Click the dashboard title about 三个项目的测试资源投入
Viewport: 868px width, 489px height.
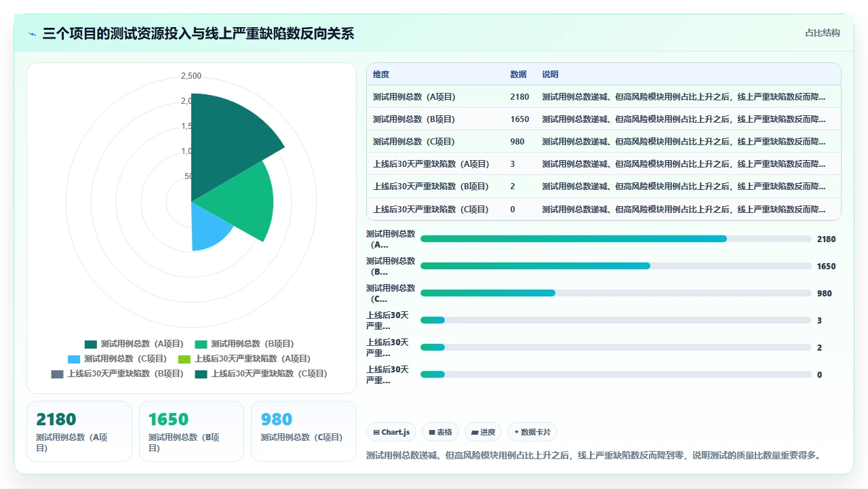198,34
